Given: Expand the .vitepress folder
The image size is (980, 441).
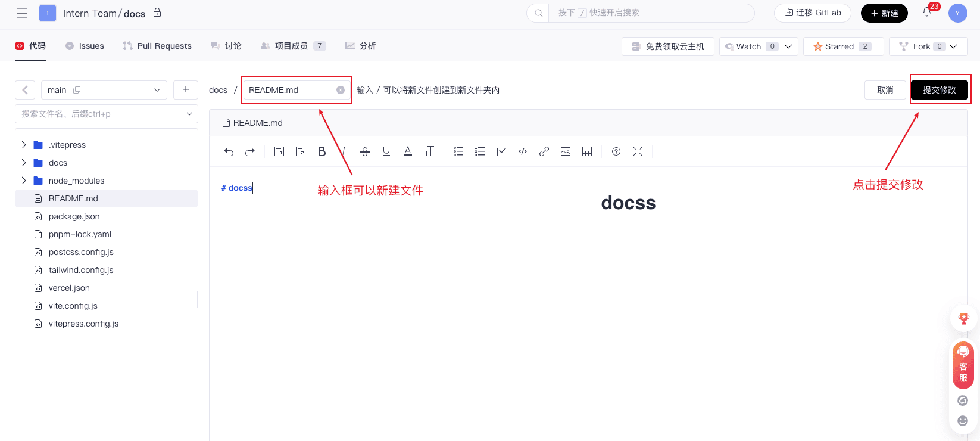Looking at the screenshot, I should [24, 145].
